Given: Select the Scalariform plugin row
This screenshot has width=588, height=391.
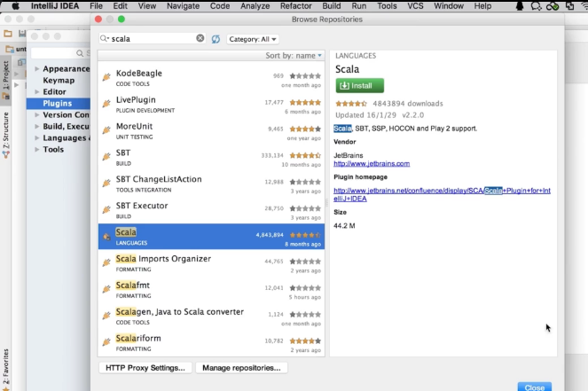Looking at the screenshot, I should [x=211, y=342].
